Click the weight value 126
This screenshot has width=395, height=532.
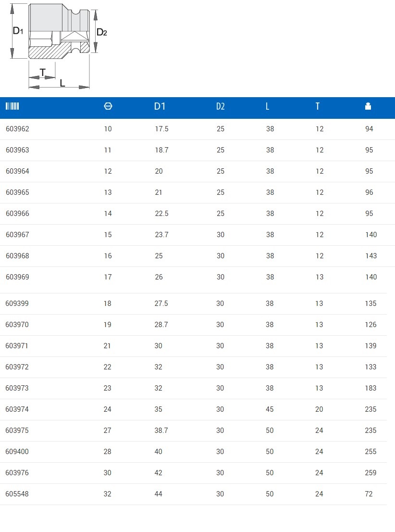click(x=371, y=325)
